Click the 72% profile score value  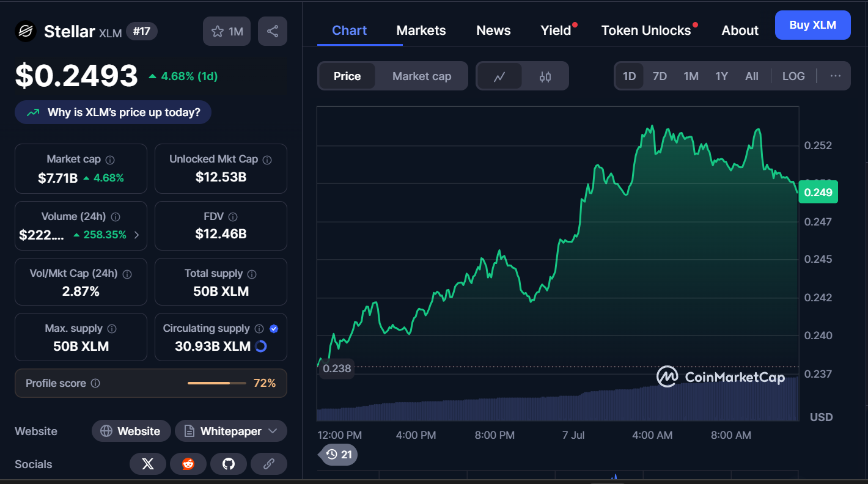[x=265, y=383]
